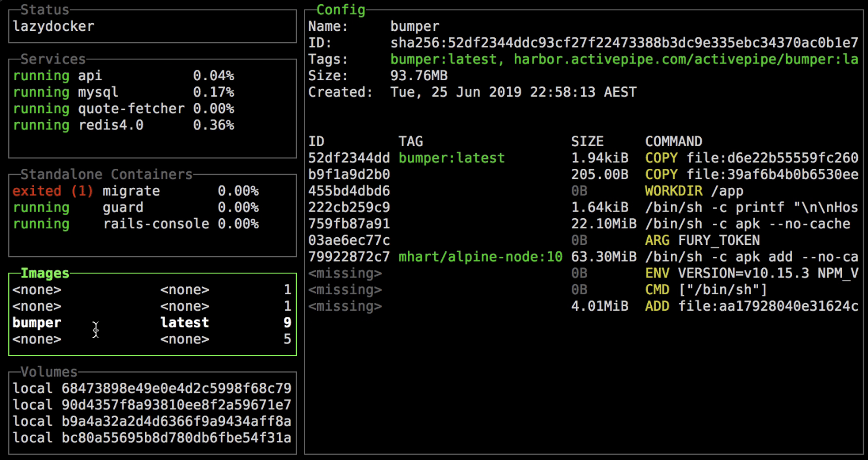Image resolution: width=868 pixels, height=460 pixels.
Task: Select the redis4.0 service row
Action: tap(123, 125)
